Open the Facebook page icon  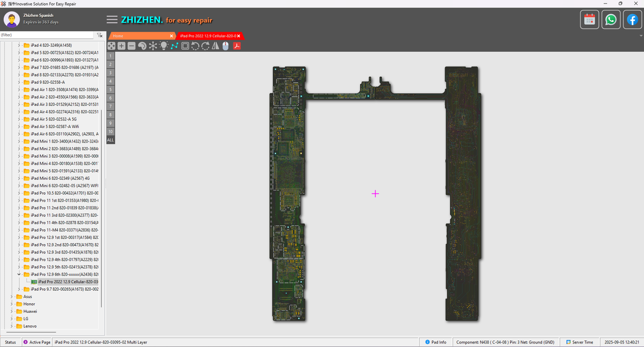[632, 20]
